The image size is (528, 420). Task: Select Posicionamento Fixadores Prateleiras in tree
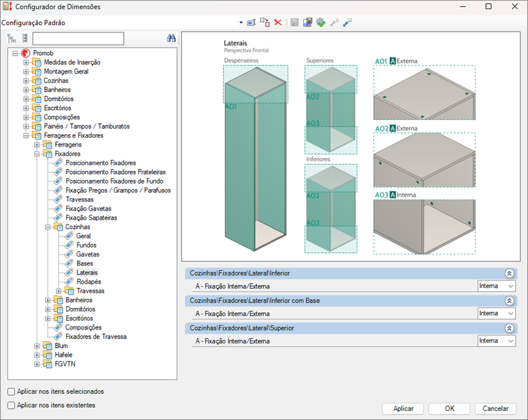coord(115,172)
